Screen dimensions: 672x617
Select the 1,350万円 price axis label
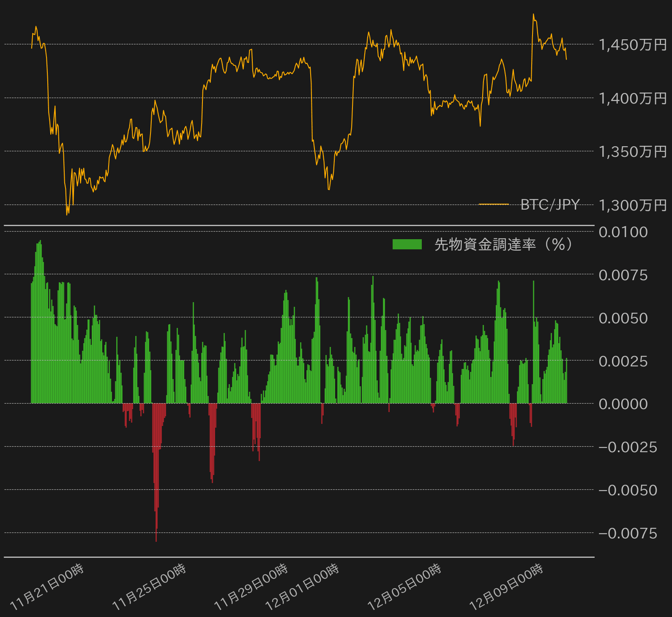pyautogui.click(x=632, y=152)
